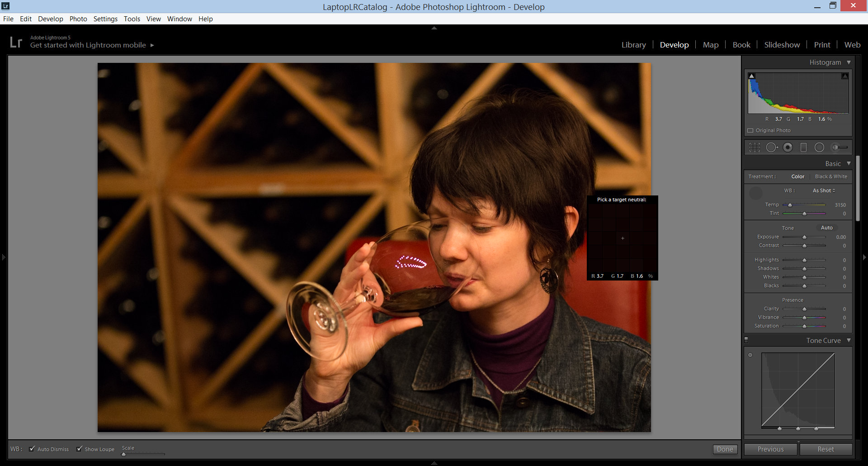Select the Graduated Filter tool
The image size is (868, 466).
(803, 147)
